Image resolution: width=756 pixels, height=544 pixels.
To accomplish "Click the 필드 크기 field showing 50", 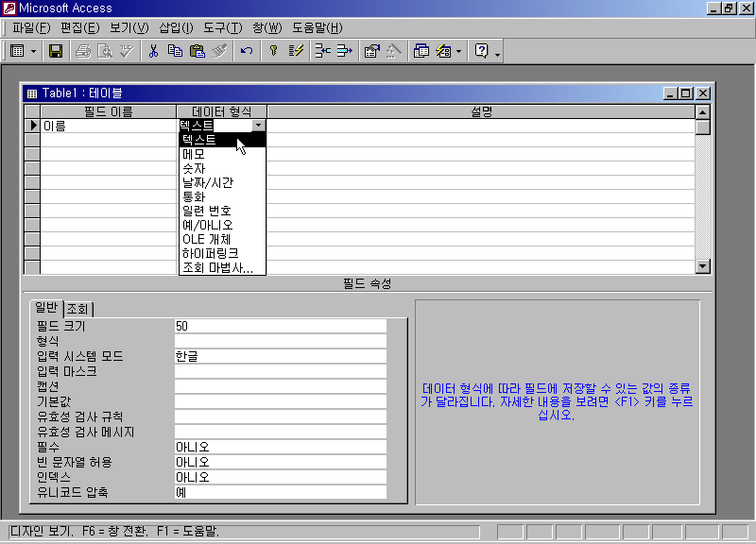I will [280, 326].
